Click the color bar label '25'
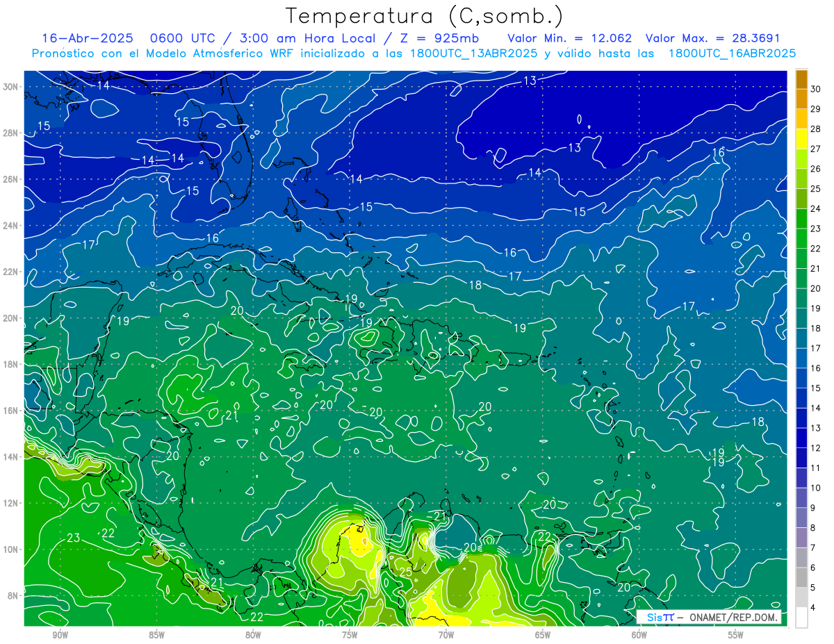 tap(816, 189)
